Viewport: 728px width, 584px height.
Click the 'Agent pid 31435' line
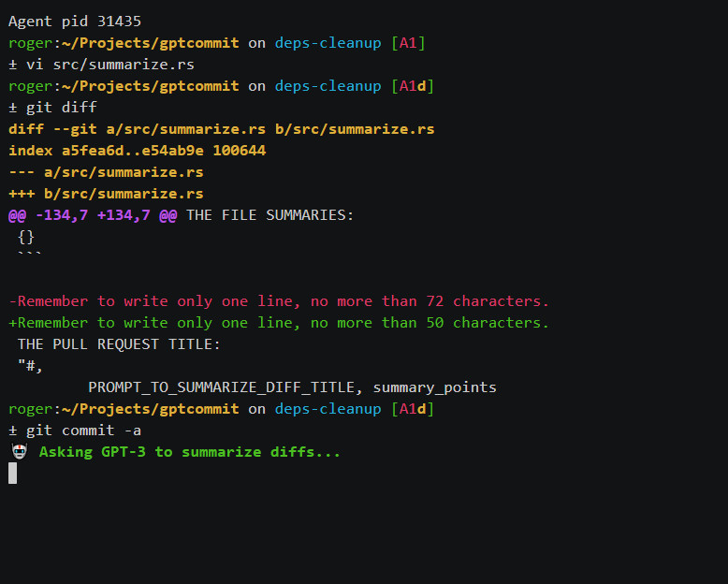click(75, 22)
